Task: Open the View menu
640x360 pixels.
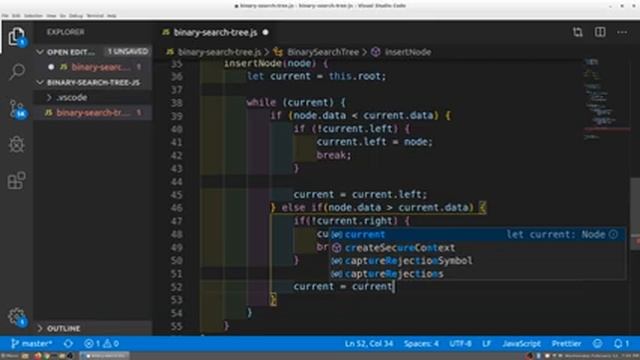Action: [51, 16]
